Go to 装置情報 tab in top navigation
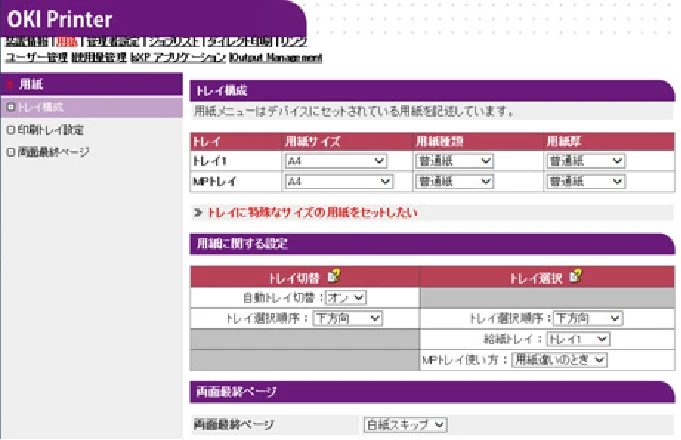The width and height of the screenshot is (681, 440). point(27,42)
